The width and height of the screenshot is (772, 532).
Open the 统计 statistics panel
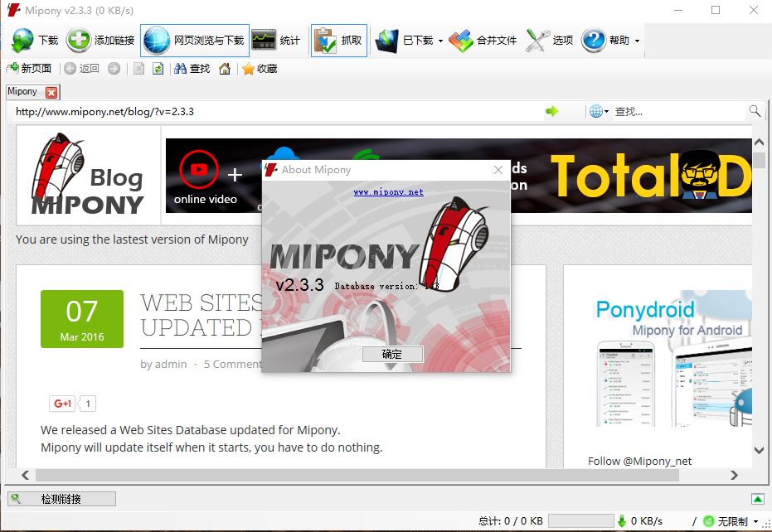275,41
